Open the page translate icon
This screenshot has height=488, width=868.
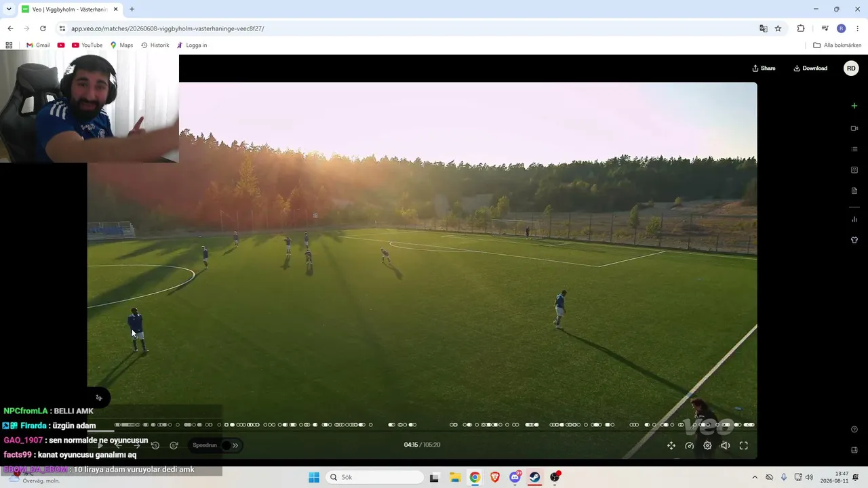tap(764, 28)
